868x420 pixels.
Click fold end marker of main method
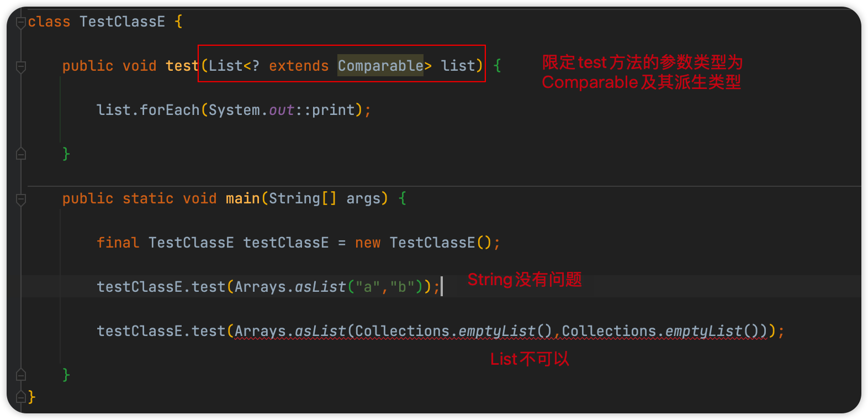coord(21,375)
